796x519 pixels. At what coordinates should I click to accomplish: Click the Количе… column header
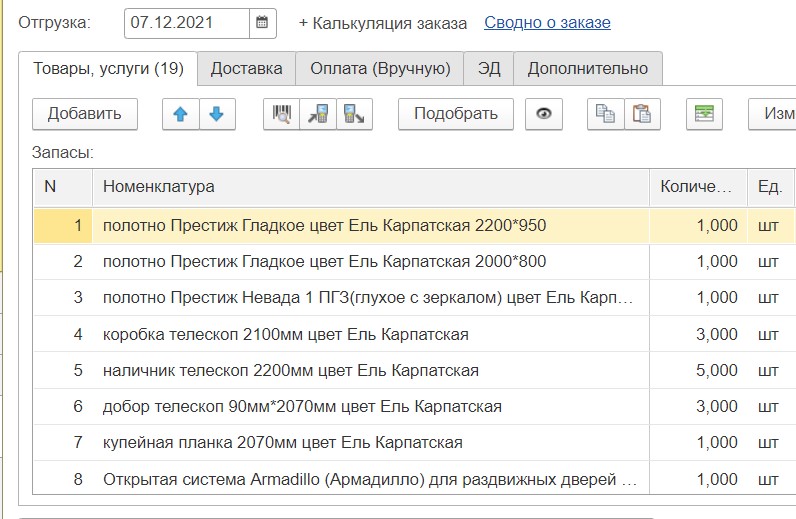[x=698, y=187]
